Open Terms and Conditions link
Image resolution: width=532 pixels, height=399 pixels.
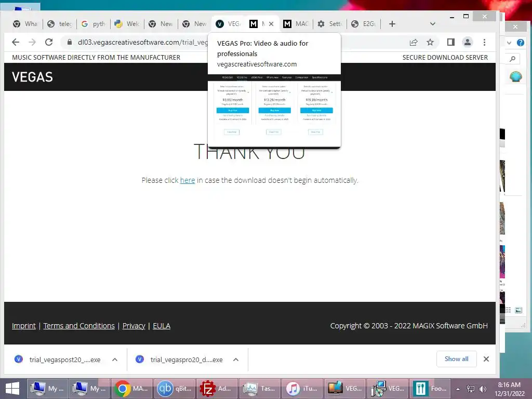79,326
